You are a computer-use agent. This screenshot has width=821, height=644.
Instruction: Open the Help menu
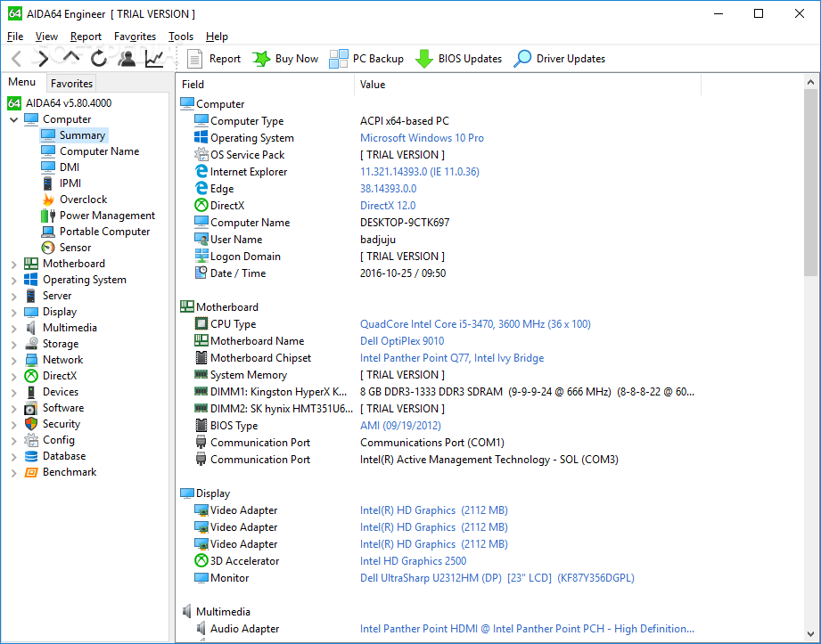click(x=217, y=37)
